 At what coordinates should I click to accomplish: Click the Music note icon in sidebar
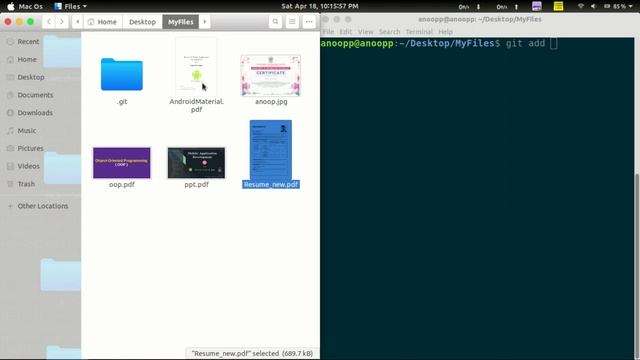pyautogui.click(x=10, y=131)
